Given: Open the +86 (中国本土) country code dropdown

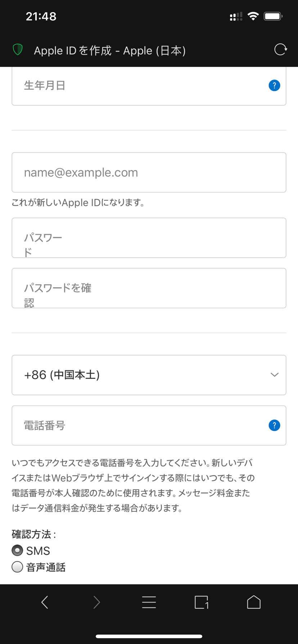Looking at the screenshot, I should point(137,375).
